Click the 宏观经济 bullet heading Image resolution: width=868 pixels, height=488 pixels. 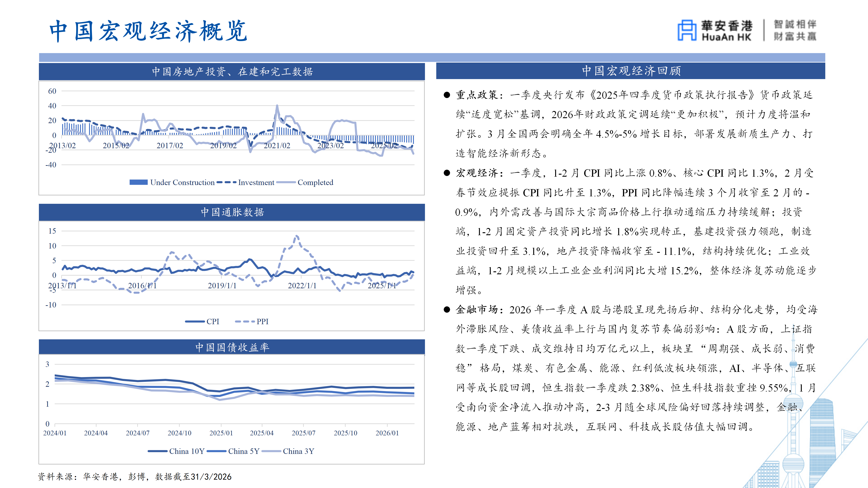tap(477, 173)
